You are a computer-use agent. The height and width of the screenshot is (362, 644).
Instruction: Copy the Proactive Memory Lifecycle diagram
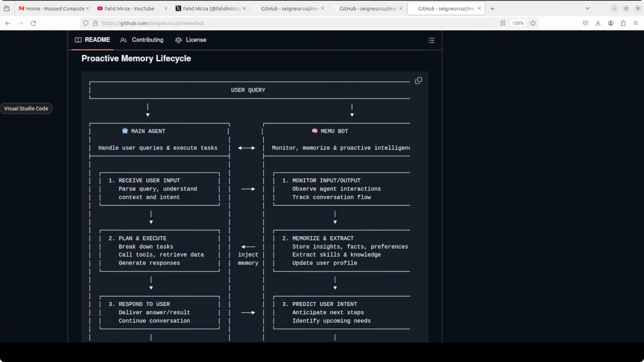[x=418, y=80]
